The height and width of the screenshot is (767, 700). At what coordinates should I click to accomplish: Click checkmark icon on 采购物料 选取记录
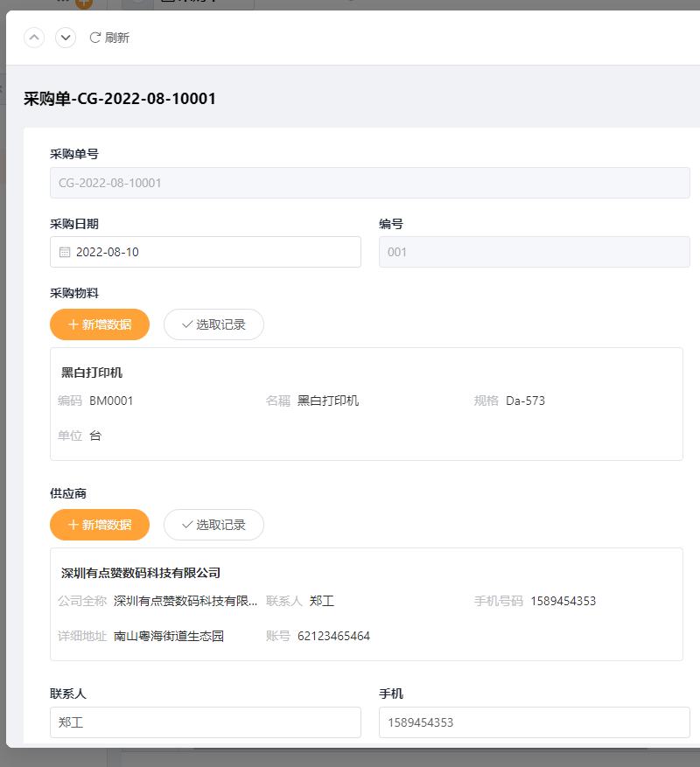click(187, 324)
